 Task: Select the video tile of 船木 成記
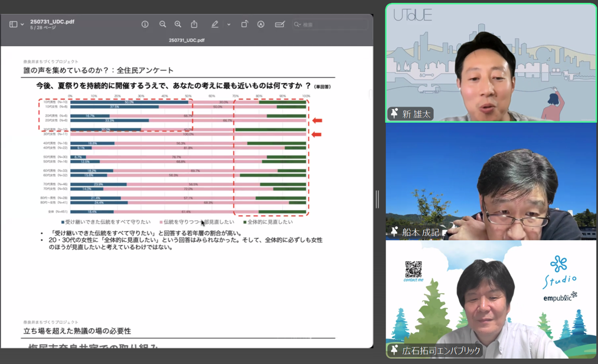coord(491,181)
